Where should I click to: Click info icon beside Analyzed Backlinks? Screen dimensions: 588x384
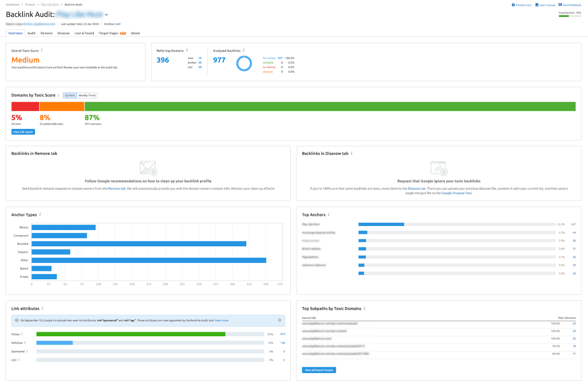(x=244, y=50)
